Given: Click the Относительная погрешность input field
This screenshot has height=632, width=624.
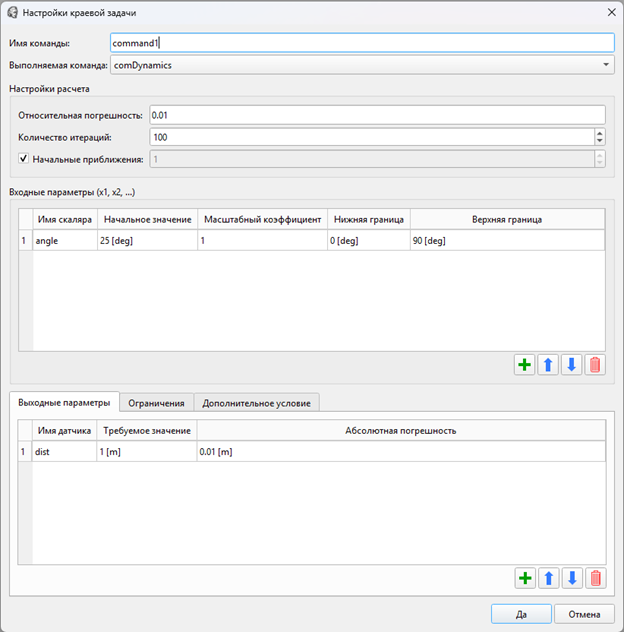Looking at the screenshot, I should [x=377, y=115].
